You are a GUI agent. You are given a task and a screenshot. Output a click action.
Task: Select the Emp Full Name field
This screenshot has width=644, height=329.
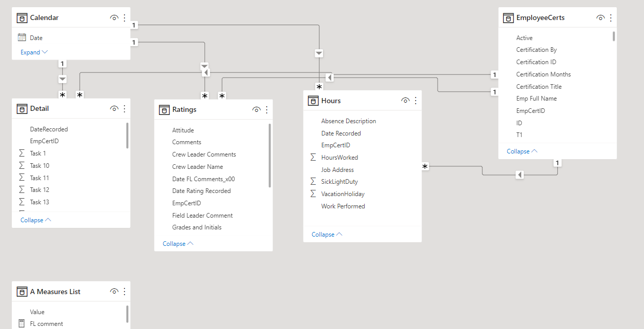pos(537,99)
